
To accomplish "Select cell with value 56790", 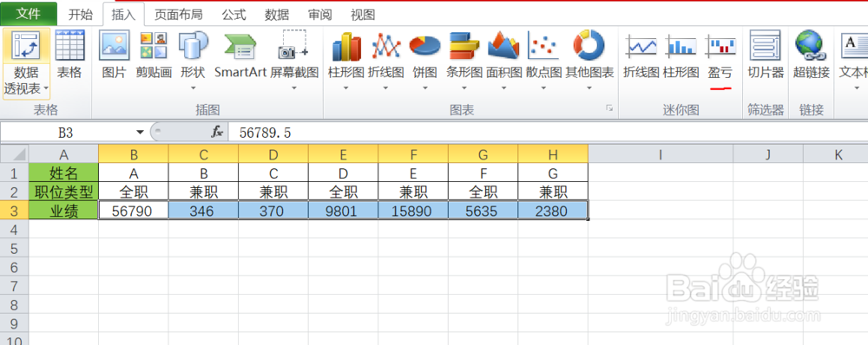I will tap(134, 211).
